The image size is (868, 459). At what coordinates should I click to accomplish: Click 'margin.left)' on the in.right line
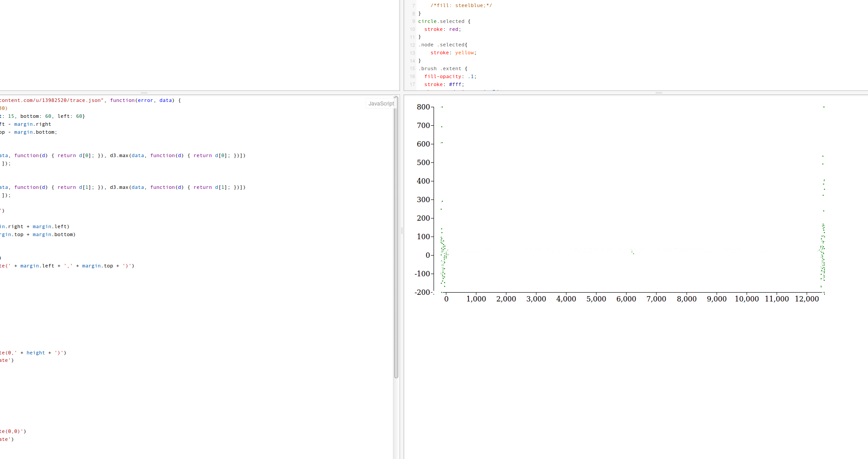click(x=51, y=226)
